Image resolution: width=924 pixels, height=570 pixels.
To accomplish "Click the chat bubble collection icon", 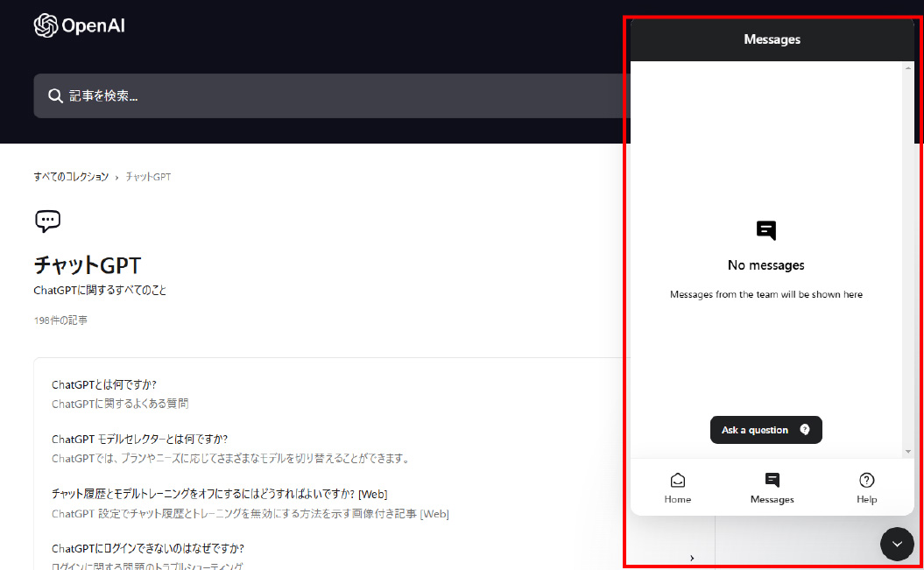I will 47,221.
